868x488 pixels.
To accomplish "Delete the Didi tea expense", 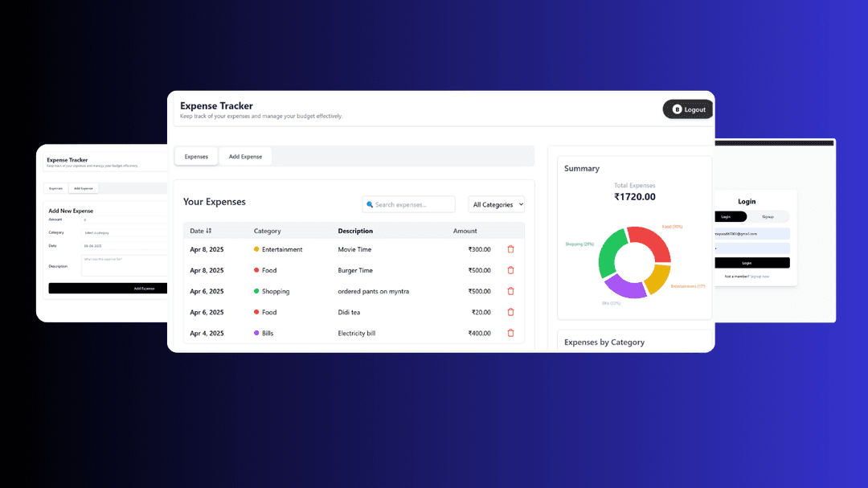I will pos(511,312).
